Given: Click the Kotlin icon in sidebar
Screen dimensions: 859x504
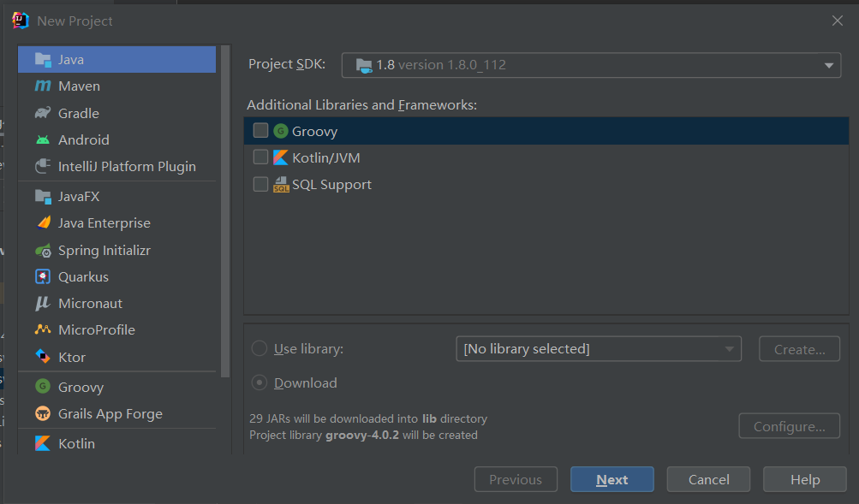Looking at the screenshot, I should (43, 443).
